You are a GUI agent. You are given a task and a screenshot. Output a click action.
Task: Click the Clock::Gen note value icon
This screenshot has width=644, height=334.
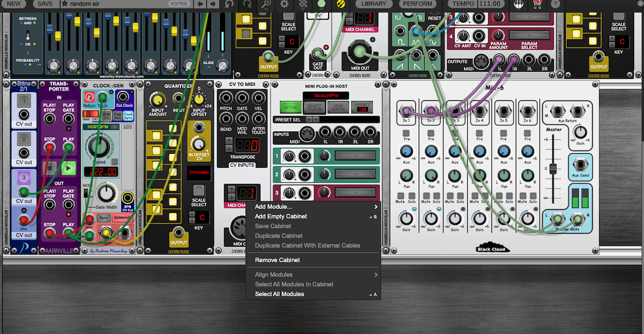point(115,161)
